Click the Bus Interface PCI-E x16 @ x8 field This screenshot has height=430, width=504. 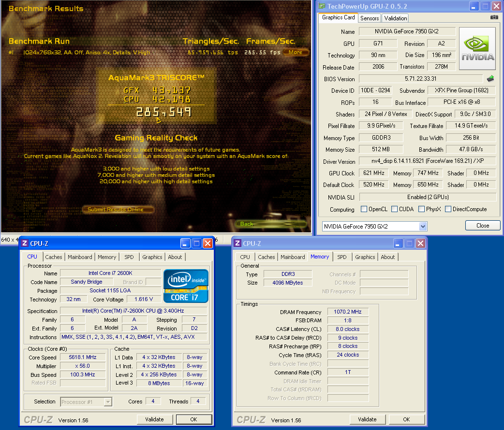point(462,102)
